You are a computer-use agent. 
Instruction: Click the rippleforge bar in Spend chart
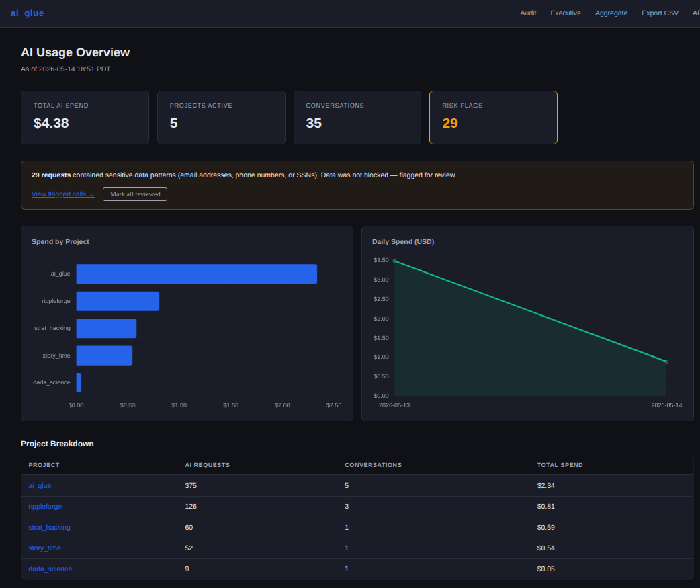pyautogui.click(x=118, y=301)
